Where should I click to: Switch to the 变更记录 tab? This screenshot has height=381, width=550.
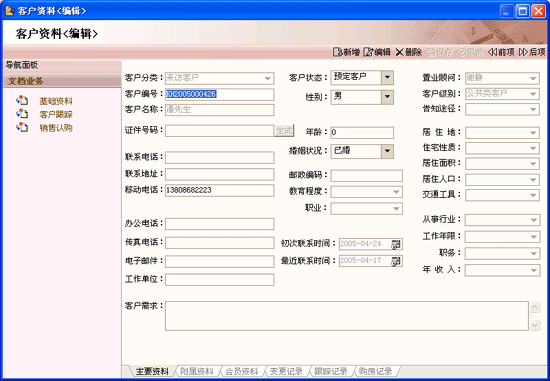pyautogui.click(x=286, y=372)
